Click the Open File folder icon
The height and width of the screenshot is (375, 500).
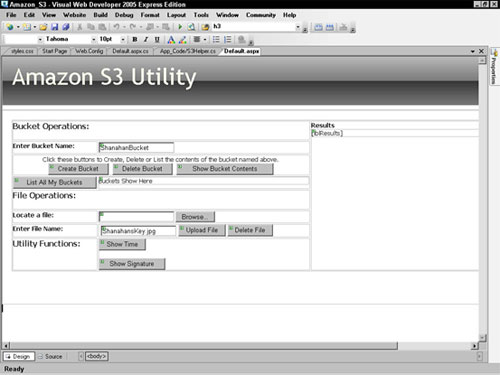(x=43, y=27)
